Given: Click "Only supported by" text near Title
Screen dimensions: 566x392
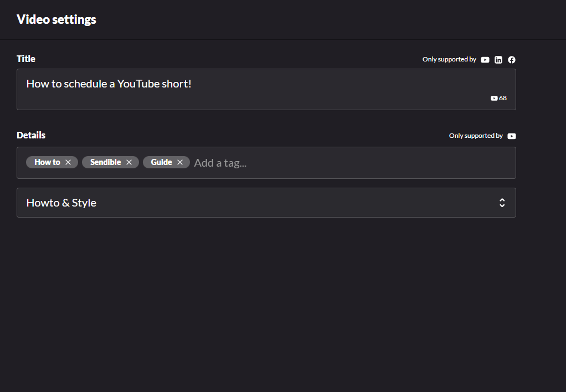Looking at the screenshot, I should click(449, 59).
